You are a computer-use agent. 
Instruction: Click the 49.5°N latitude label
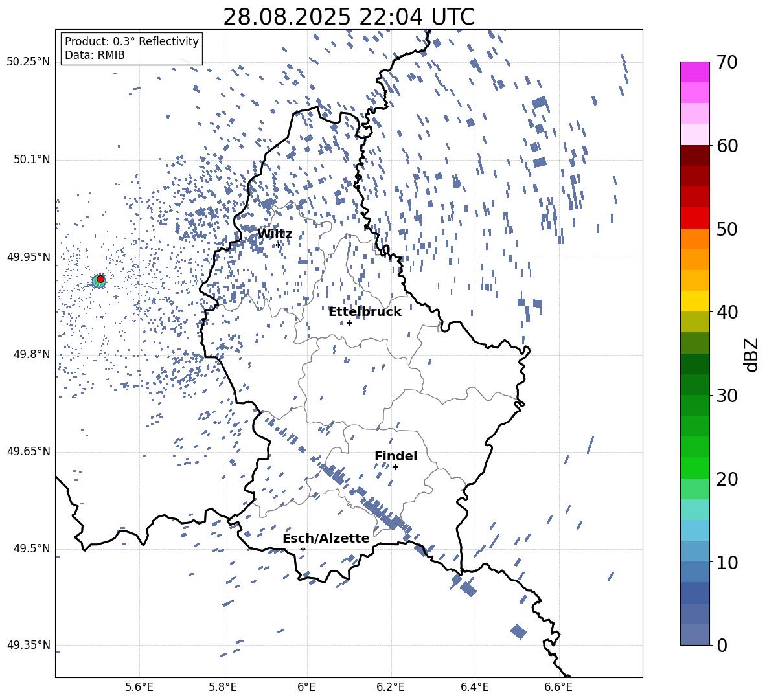point(31,548)
